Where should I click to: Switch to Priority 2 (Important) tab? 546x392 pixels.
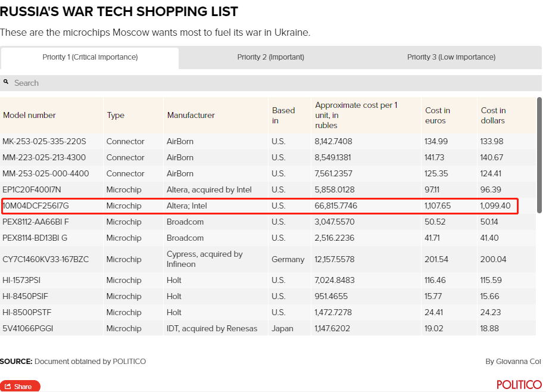coord(270,57)
